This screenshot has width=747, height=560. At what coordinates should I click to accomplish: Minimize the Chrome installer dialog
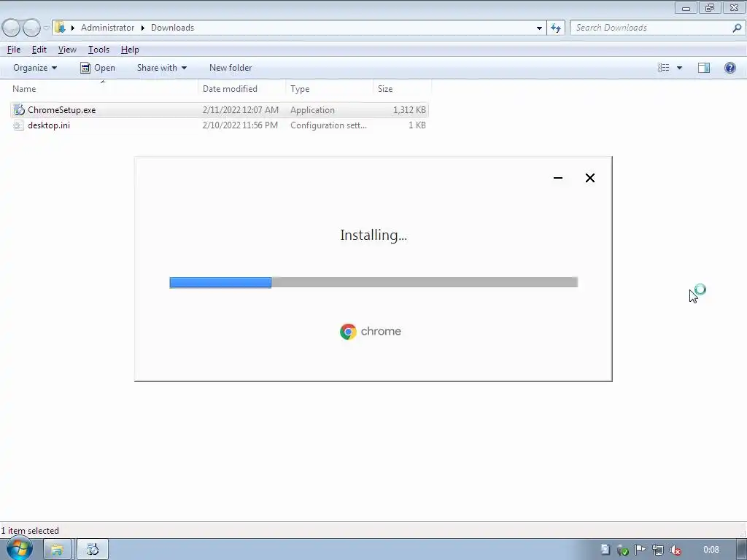pyautogui.click(x=558, y=178)
